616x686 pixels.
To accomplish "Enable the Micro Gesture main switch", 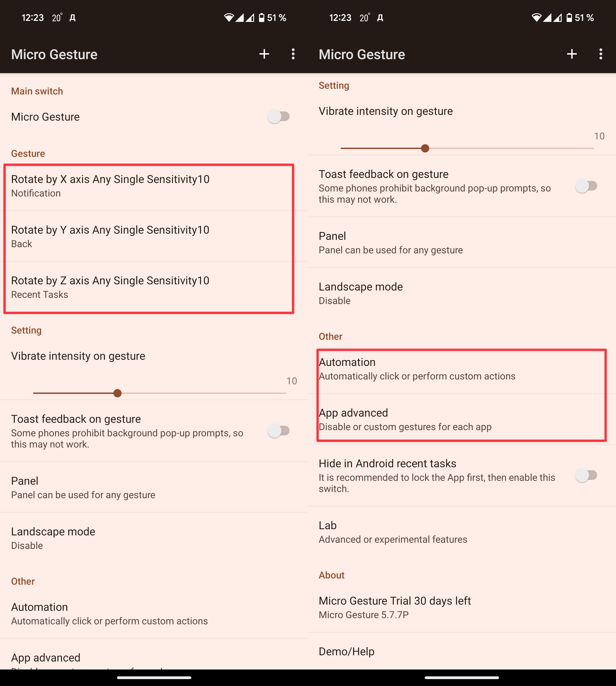I will (278, 117).
